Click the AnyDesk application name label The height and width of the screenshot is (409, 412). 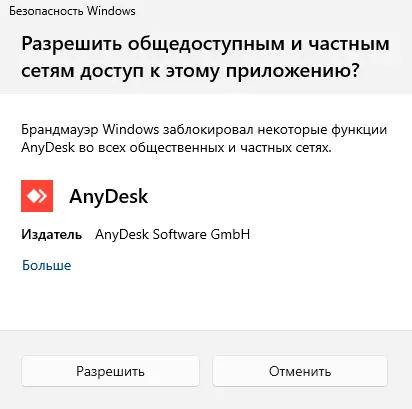109,197
